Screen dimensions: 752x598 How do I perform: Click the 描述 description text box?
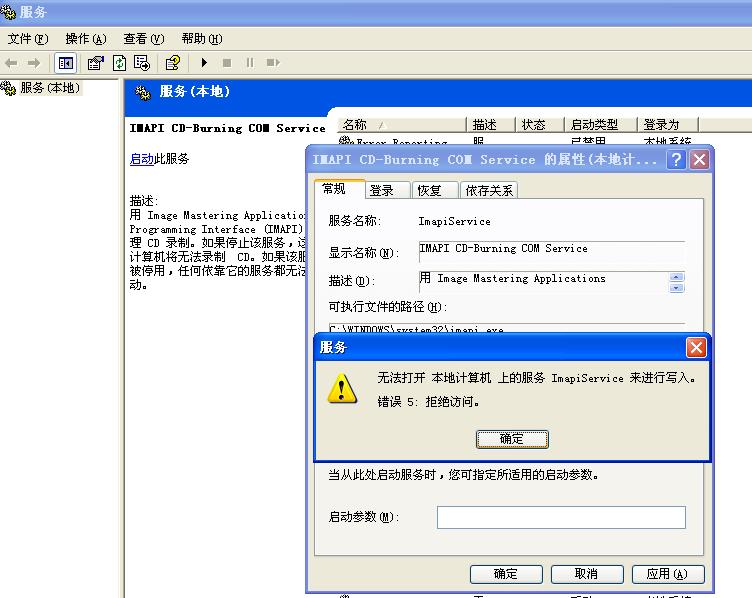click(x=543, y=281)
